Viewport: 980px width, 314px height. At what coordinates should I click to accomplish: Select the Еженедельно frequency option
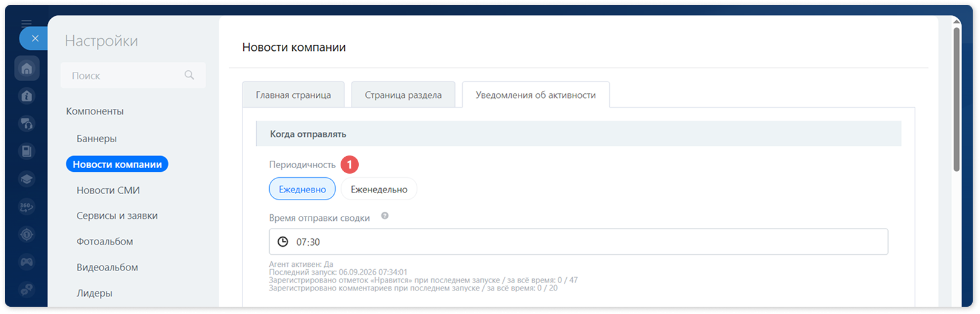coord(379,189)
